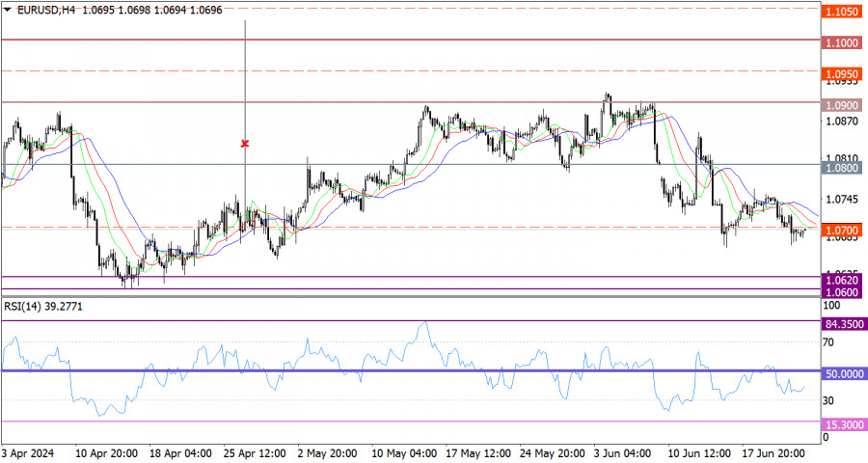Click the 1.0700 price level label
This screenshot has height=463, width=868.
[x=841, y=231]
